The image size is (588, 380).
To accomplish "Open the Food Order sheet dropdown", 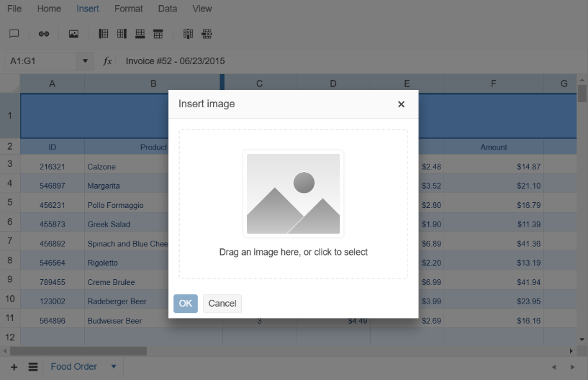I will pos(114,366).
